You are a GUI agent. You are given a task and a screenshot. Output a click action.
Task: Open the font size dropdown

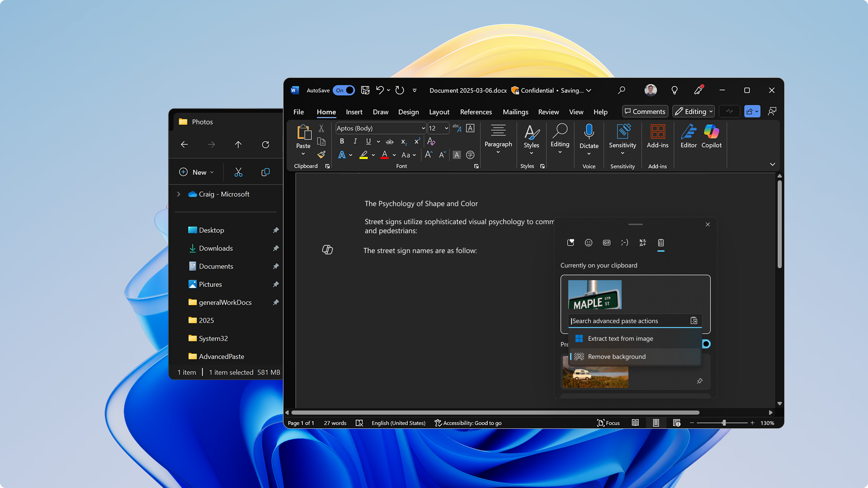click(446, 128)
